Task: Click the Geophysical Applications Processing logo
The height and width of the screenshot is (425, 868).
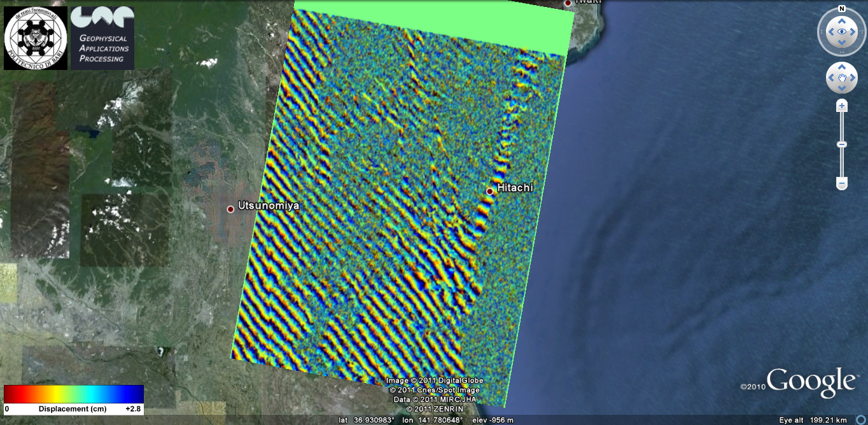Action: pos(102,38)
